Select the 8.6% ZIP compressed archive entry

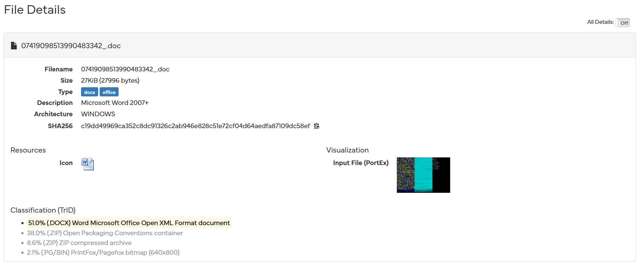click(79, 243)
